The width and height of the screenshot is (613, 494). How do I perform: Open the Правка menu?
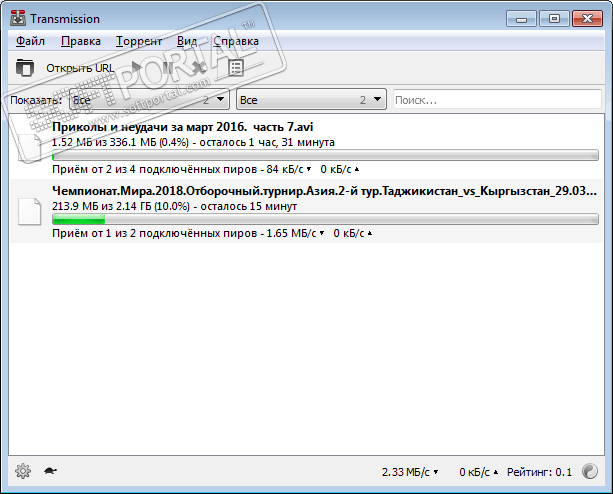pos(81,41)
